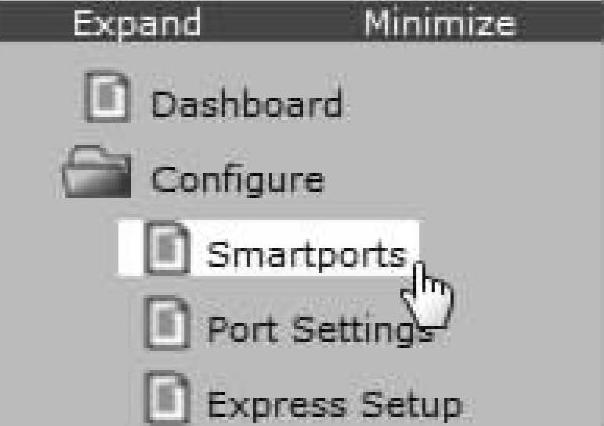Open the Port Settings text entry
The height and width of the screenshot is (426, 604).
pos(322,329)
